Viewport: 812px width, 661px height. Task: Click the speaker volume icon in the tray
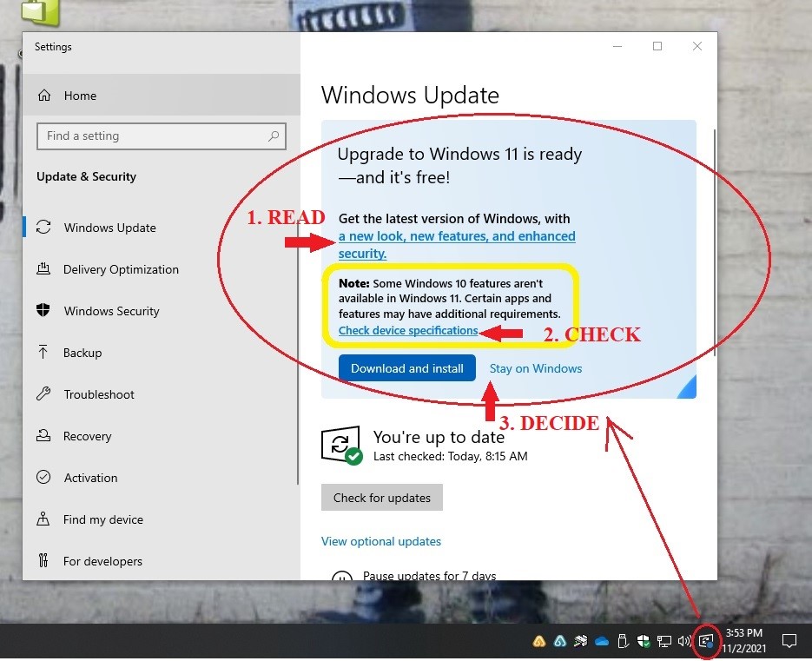coord(684,642)
